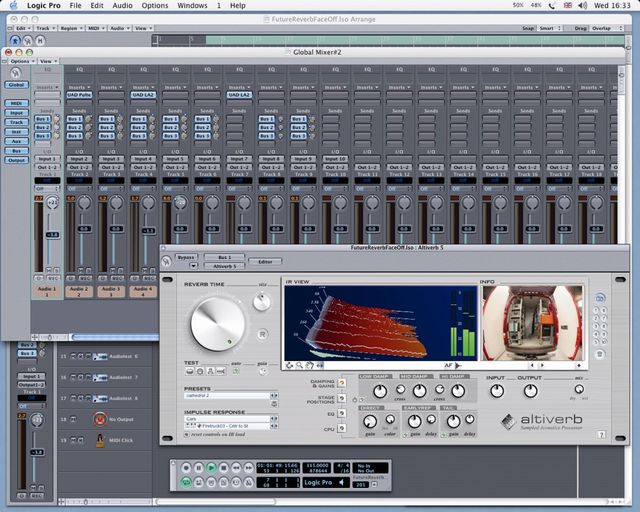Open the Windows menu in menu bar
The height and width of the screenshot is (512, 640).
click(192, 5)
